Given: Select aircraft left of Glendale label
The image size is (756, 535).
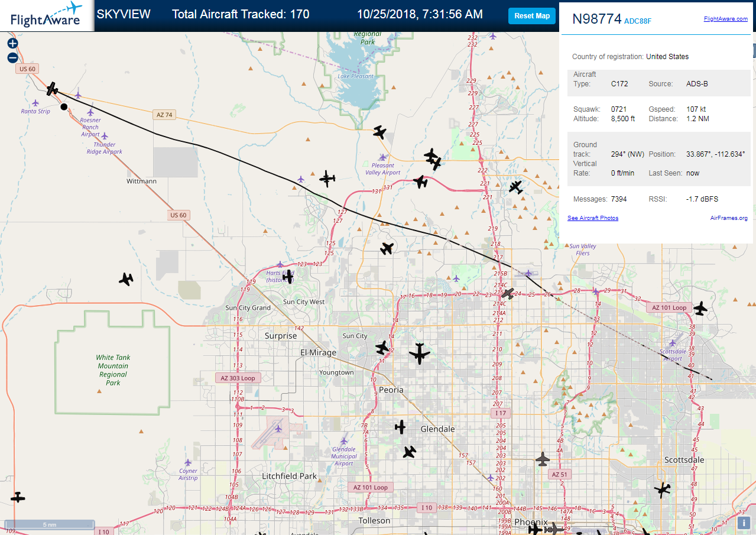Looking at the screenshot, I should pyautogui.click(x=401, y=427).
